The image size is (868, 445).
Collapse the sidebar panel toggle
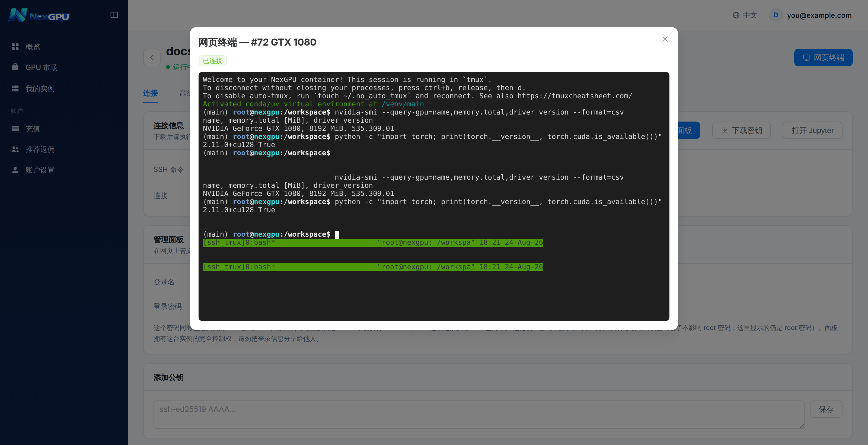pos(114,15)
